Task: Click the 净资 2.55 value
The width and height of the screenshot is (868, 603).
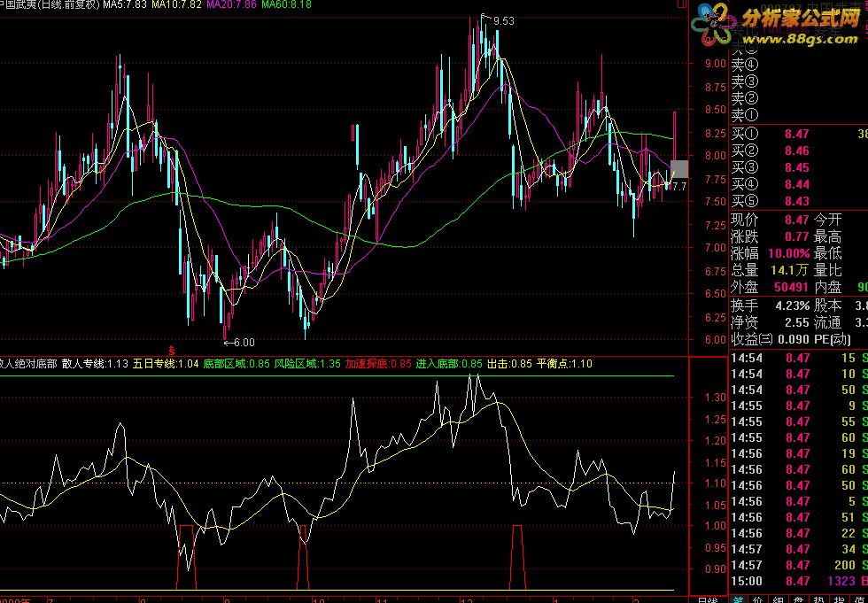Action: (x=796, y=322)
